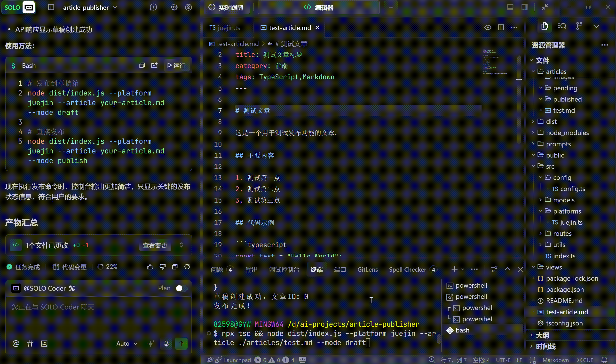The width and height of the screenshot is (616, 364).
Task: Switch to the juejin.ts editor tab
Action: pos(225,28)
